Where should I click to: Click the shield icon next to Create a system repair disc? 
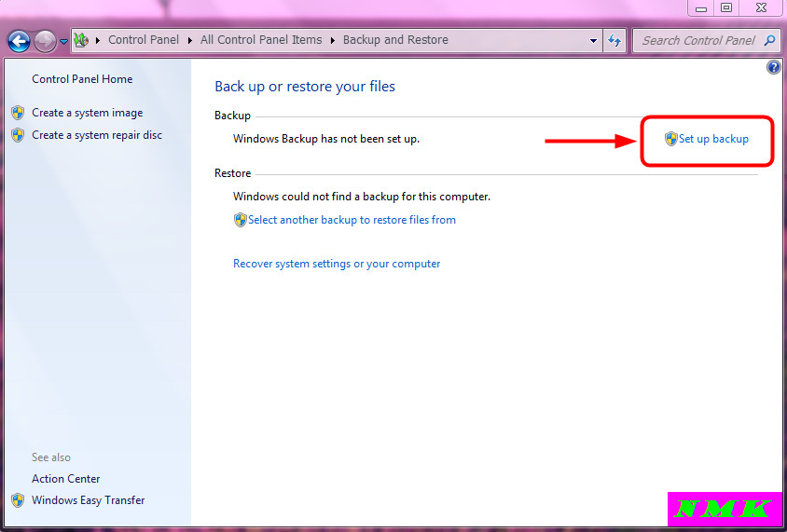[18, 135]
